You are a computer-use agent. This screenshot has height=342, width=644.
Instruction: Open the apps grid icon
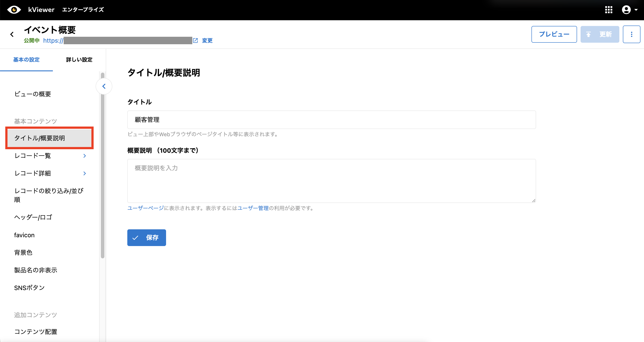pyautogui.click(x=609, y=10)
